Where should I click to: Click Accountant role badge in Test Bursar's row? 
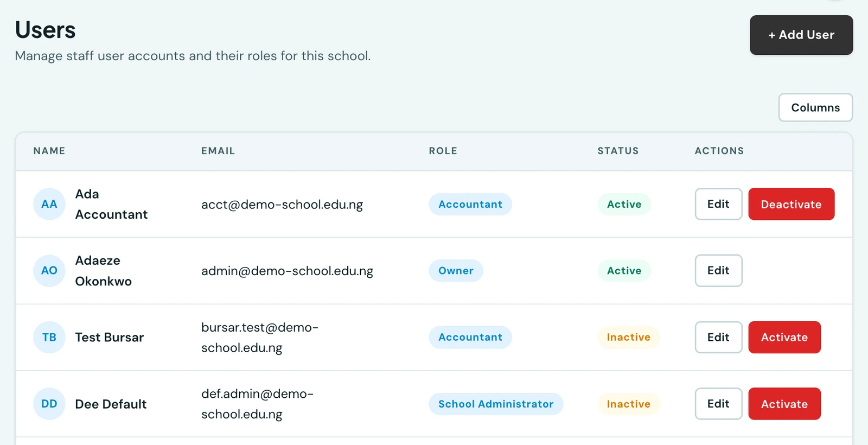tap(470, 337)
